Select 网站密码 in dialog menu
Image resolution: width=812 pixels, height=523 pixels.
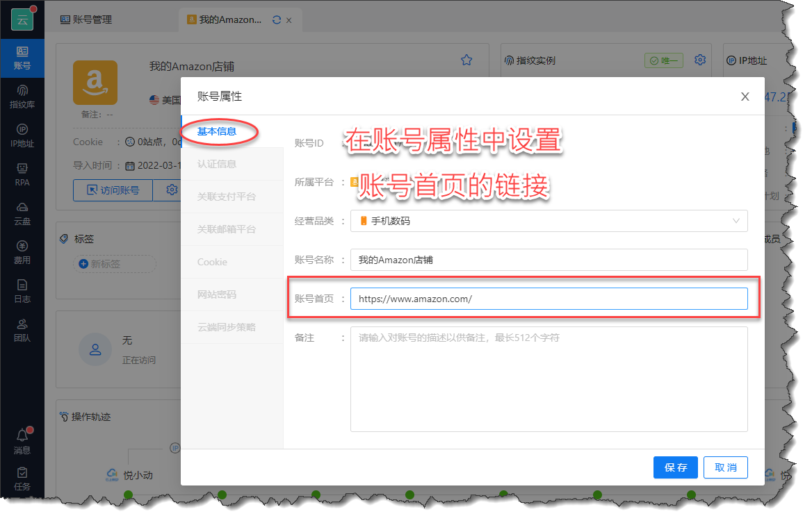(x=232, y=294)
